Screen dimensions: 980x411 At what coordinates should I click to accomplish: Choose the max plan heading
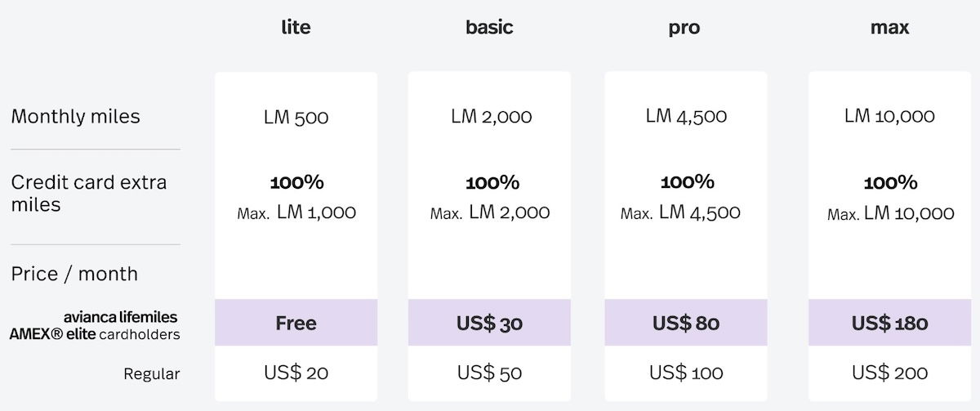pos(889,27)
